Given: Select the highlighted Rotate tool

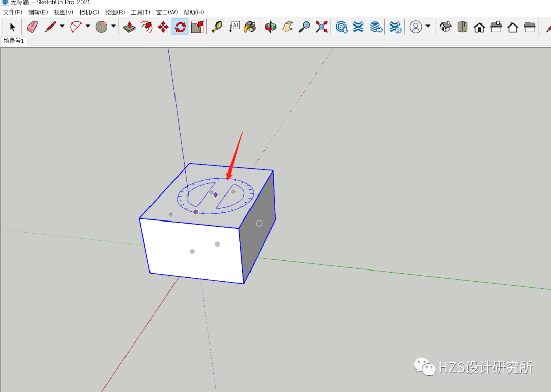Looking at the screenshot, I should coord(180,27).
